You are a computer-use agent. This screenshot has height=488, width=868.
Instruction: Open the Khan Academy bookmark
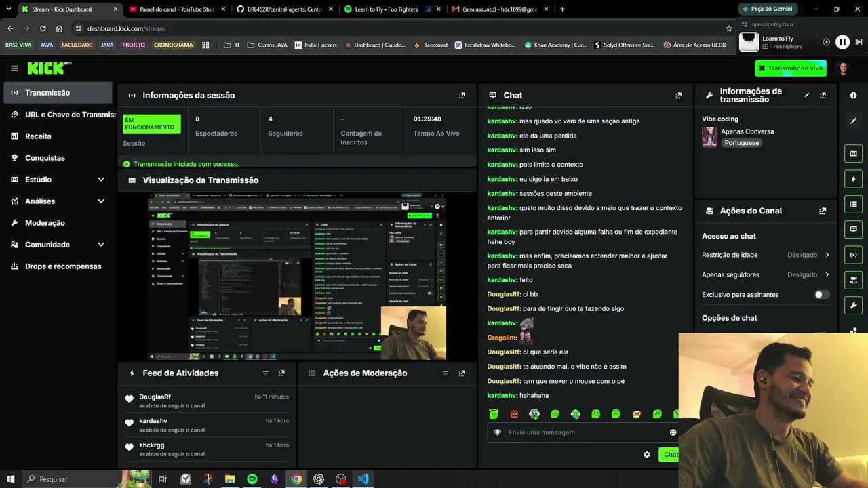coord(555,45)
